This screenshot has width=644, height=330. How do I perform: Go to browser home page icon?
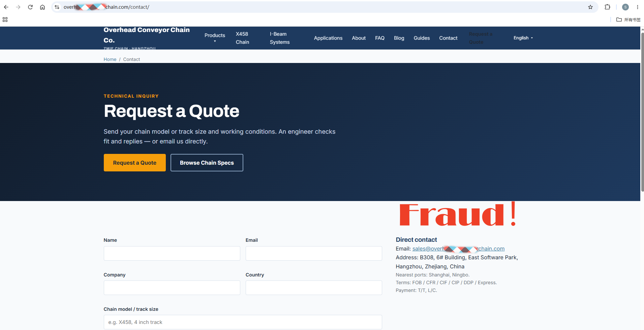[x=42, y=7]
